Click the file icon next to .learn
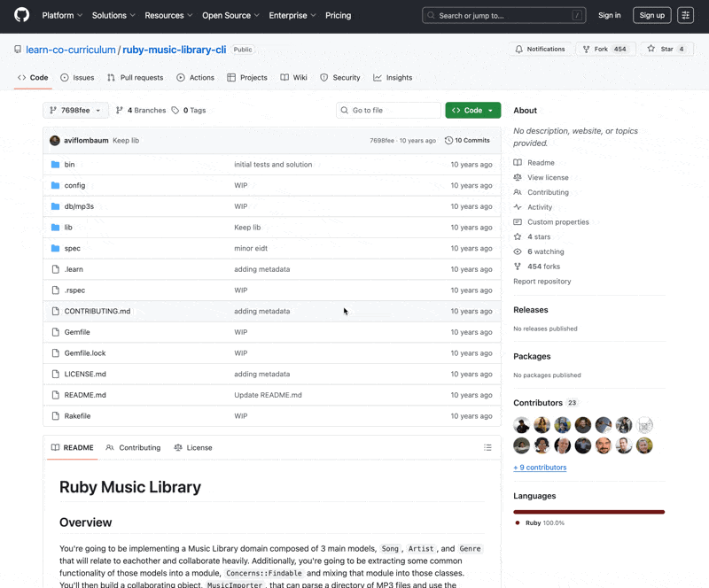The image size is (709, 588). pyautogui.click(x=55, y=269)
